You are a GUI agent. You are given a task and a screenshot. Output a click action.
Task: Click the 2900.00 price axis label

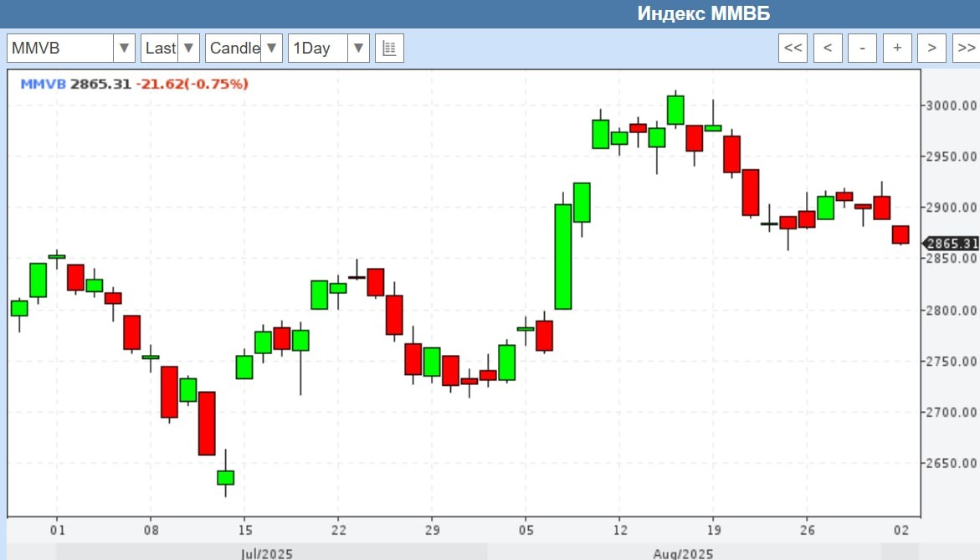click(952, 208)
